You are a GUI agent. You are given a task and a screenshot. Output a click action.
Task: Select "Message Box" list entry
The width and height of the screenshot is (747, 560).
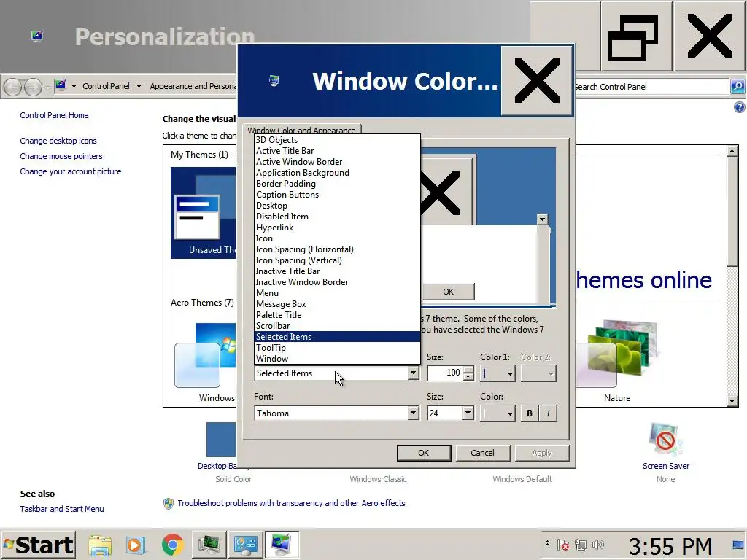[x=337, y=304]
